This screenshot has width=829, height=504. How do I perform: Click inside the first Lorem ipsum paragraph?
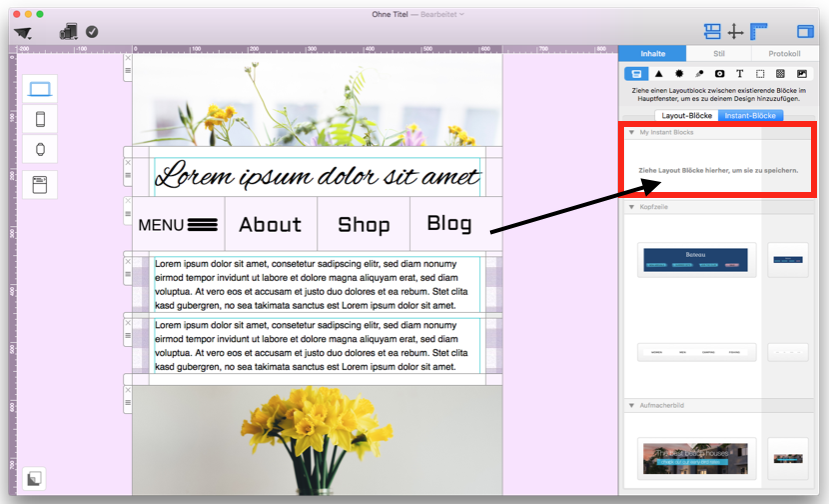[317, 285]
